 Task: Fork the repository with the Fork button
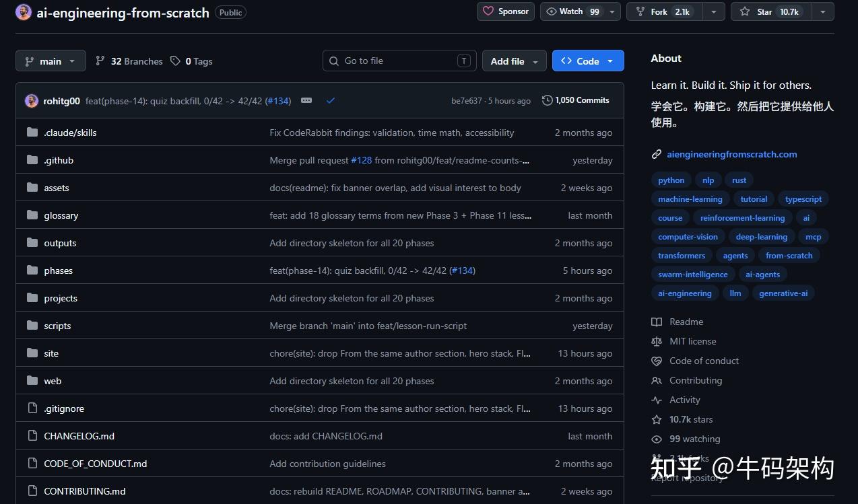(x=665, y=11)
